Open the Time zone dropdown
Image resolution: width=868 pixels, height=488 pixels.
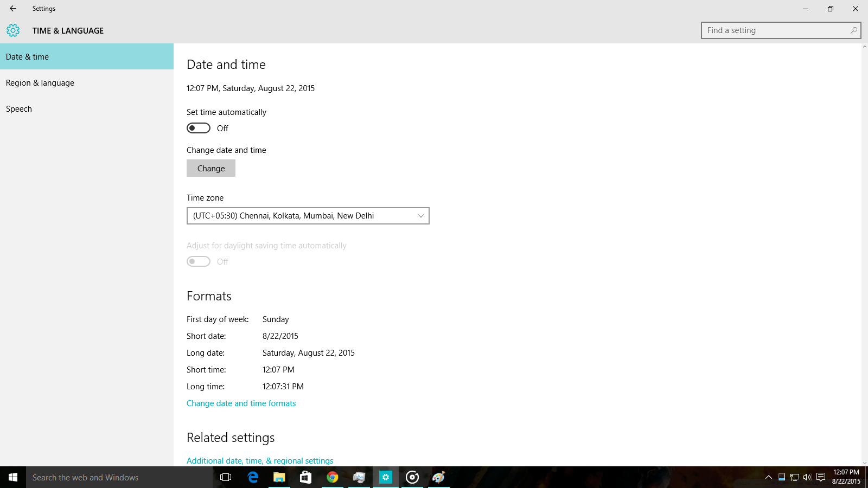coord(308,216)
